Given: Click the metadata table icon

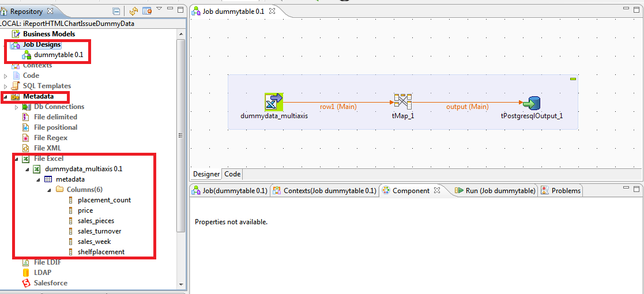Looking at the screenshot, I should click(48, 179).
